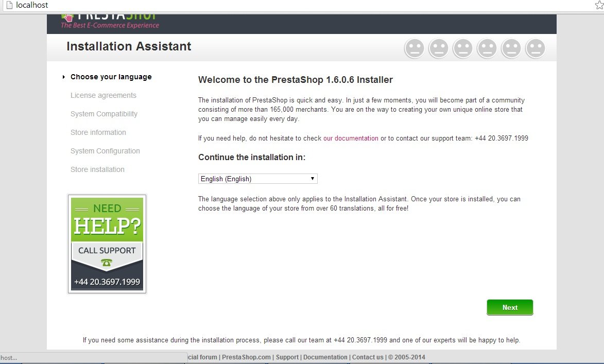This screenshot has height=364, width=604.
Task: Click the fifth smiley face progress icon
Action: pos(511,48)
